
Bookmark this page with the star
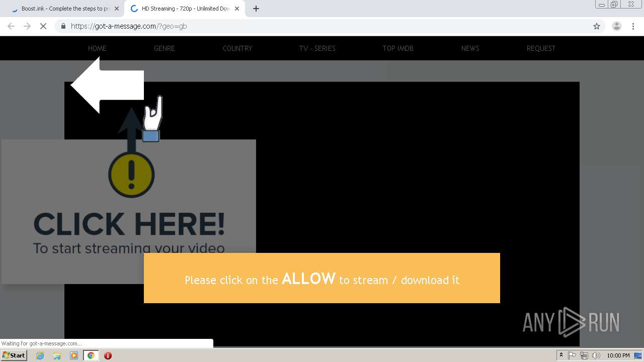(597, 26)
